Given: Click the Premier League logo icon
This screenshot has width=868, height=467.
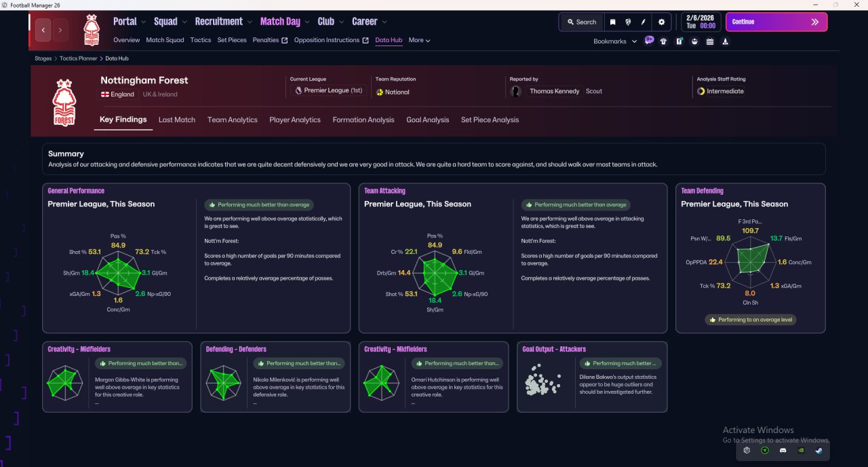Looking at the screenshot, I should point(299,90).
